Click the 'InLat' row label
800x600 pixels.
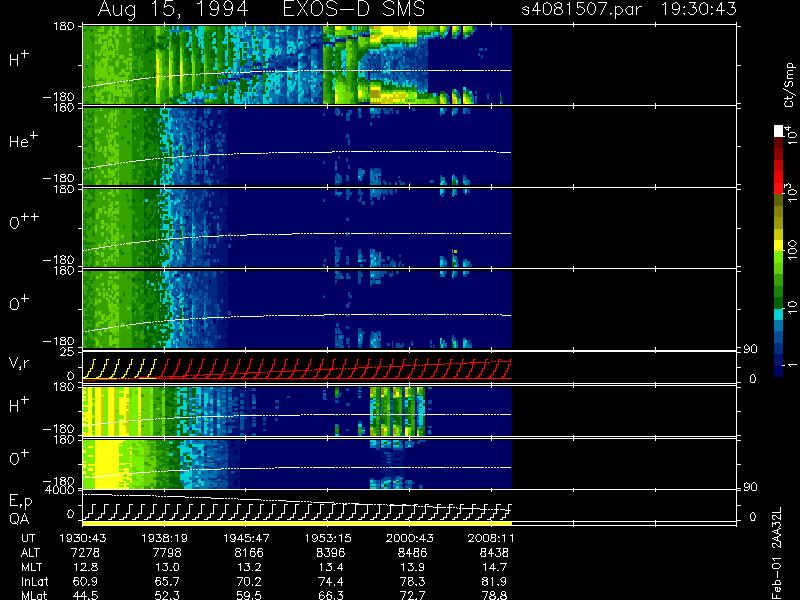(35, 581)
